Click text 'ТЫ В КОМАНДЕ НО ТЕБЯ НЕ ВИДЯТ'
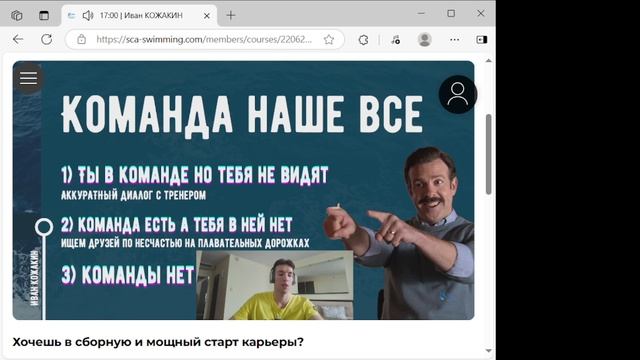The height and width of the screenshot is (360, 640). coord(203,175)
